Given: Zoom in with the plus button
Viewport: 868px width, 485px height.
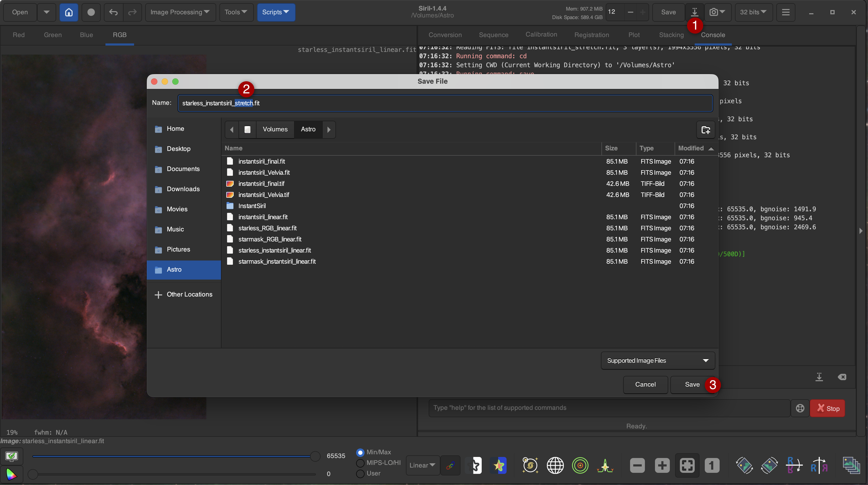Looking at the screenshot, I should (x=662, y=465).
